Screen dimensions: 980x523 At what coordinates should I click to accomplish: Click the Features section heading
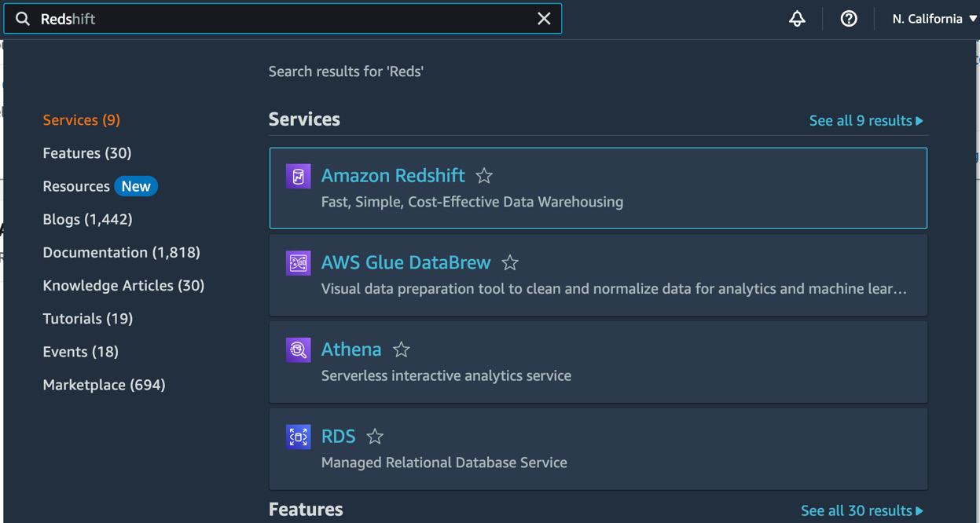306,510
